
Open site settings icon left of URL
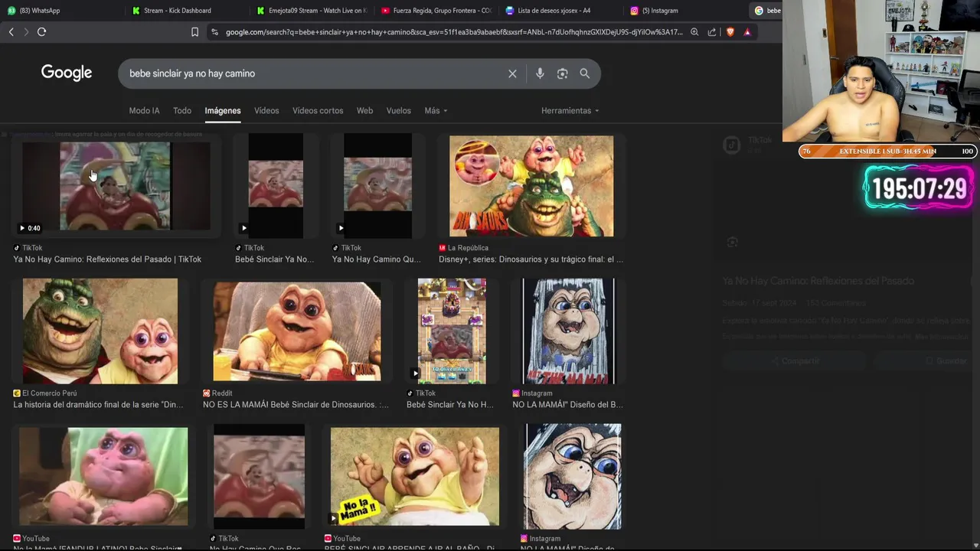[214, 32]
